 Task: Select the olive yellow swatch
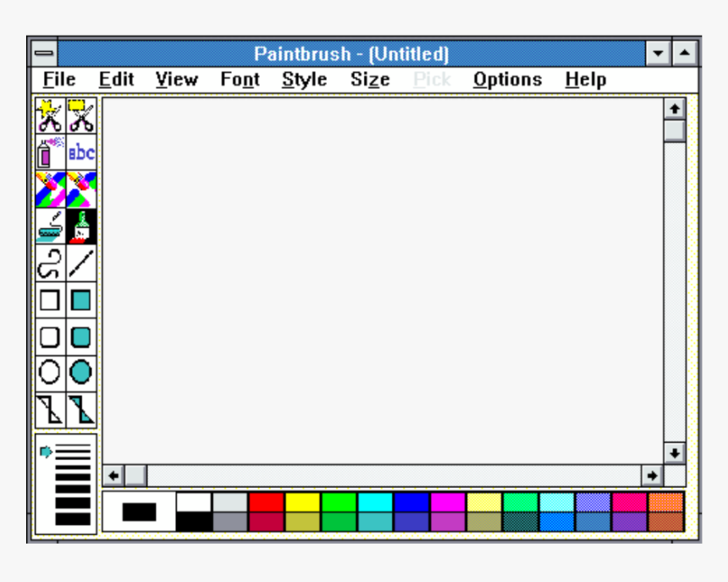[302, 522]
